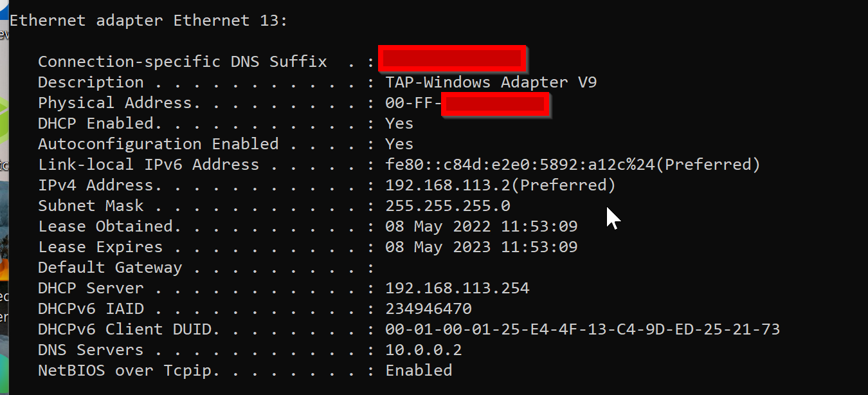The width and height of the screenshot is (868, 395).
Task: Click the blue desktop icon beside the heading
Action: (3, 8)
